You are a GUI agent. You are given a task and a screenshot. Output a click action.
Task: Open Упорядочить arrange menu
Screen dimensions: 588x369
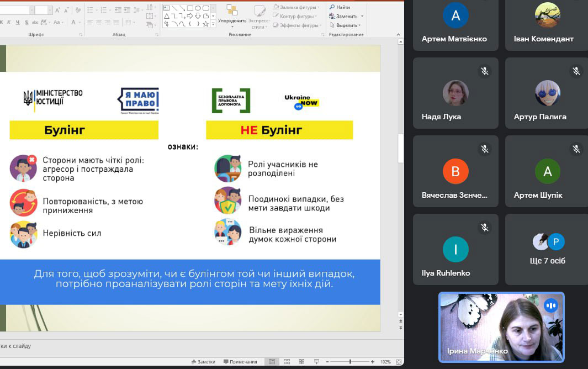point(232,16)
